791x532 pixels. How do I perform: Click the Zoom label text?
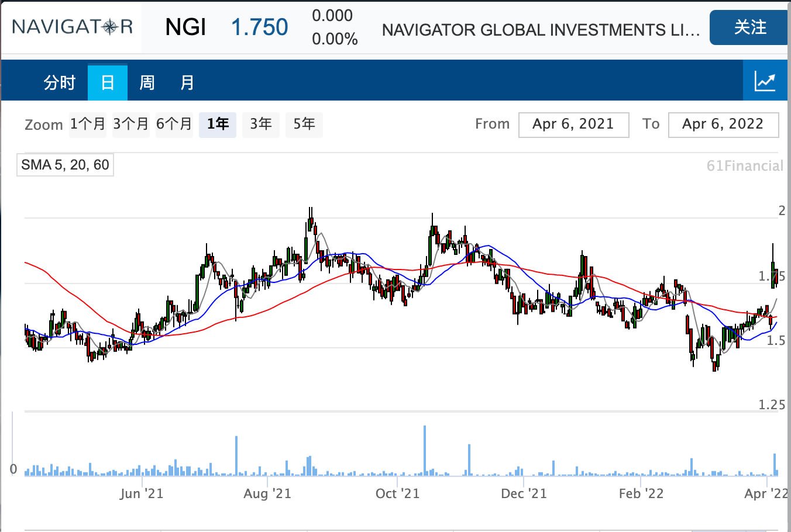44,125
